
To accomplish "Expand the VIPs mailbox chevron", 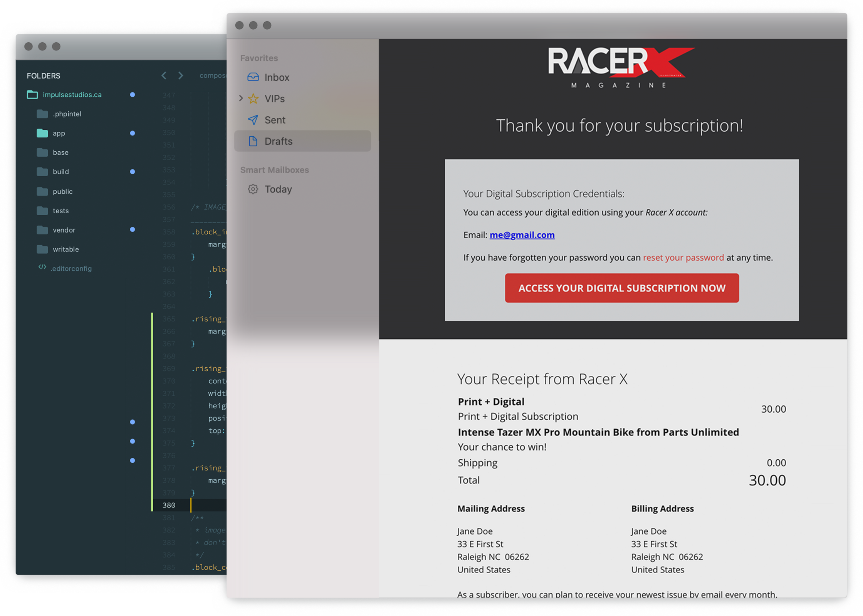I will pyautogui.click(x=241, y=99).
